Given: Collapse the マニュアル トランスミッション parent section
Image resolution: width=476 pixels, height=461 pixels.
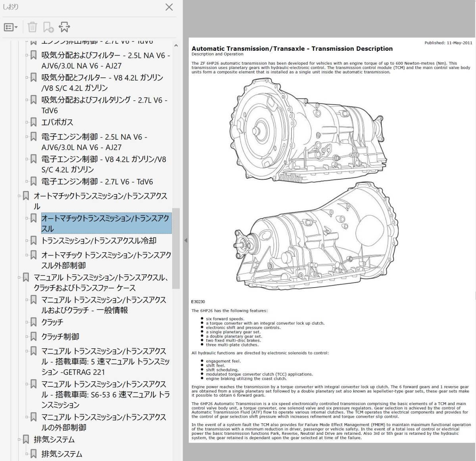Looking at the screenshot, I should [19, 277].
